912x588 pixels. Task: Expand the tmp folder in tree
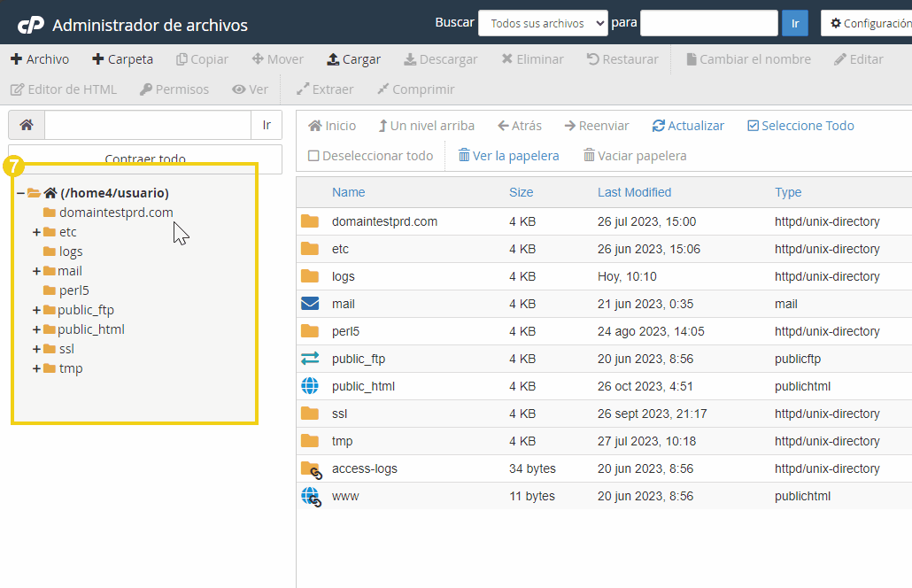pos(36,368)
